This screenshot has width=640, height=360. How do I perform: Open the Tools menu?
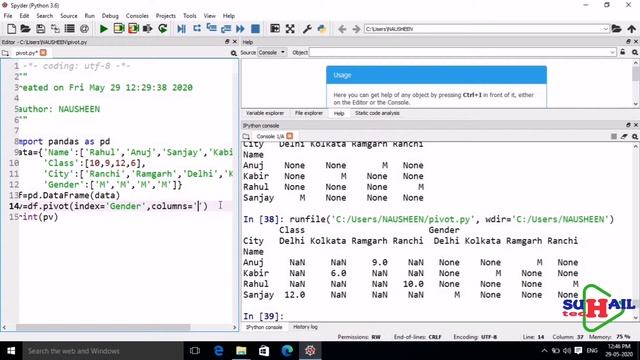point(189,16)
